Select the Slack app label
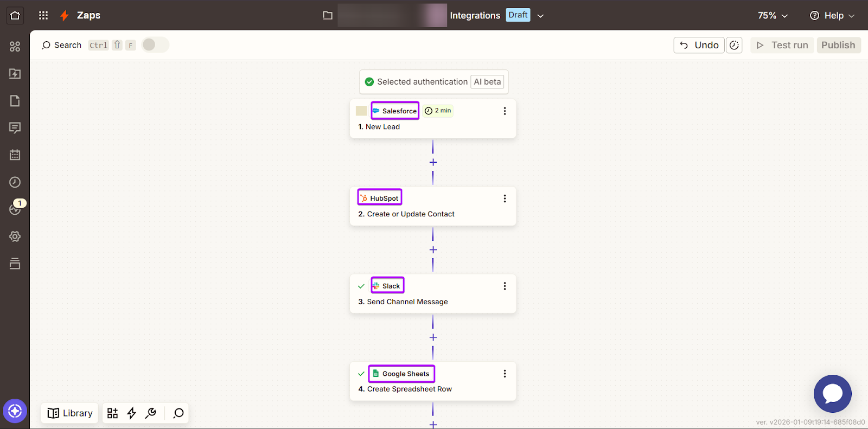Viewport: 868px width, 429px height. pyautogui.click(x=387, y=286)
